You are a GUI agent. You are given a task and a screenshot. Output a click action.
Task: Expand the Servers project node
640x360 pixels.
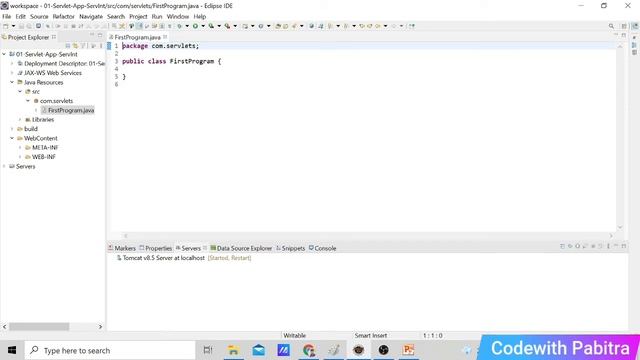(x=4, y=166)
